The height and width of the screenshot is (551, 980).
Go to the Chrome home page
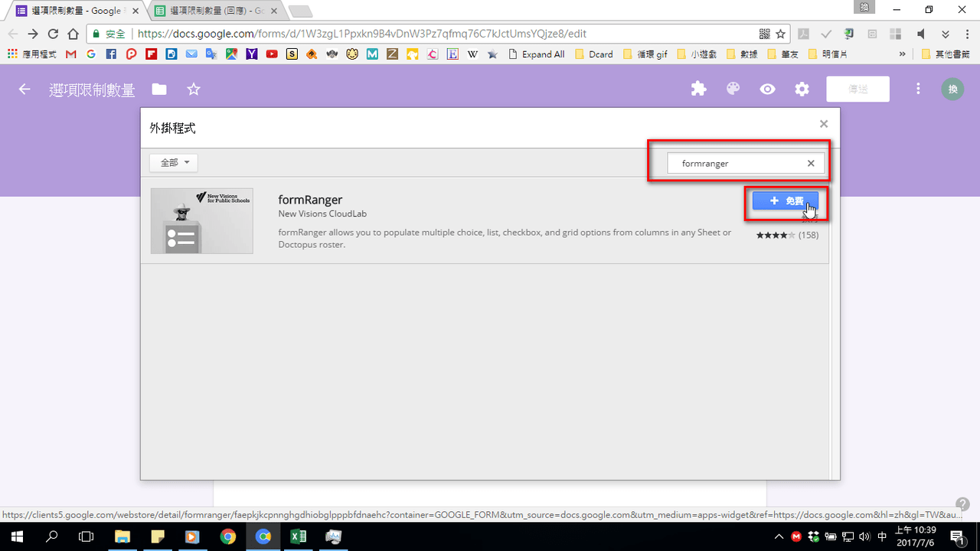pyautogui.click(x=73, y=34)
